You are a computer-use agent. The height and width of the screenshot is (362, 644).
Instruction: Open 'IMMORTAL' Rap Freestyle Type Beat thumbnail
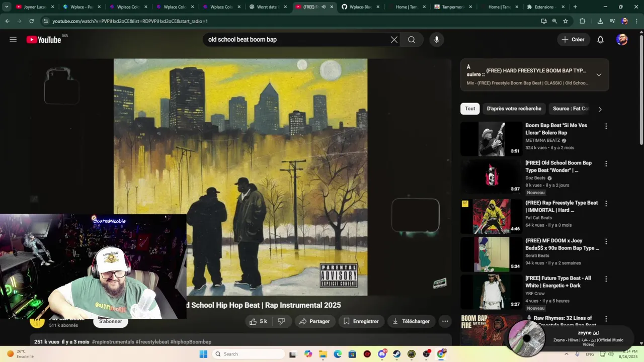click(491, 216)
